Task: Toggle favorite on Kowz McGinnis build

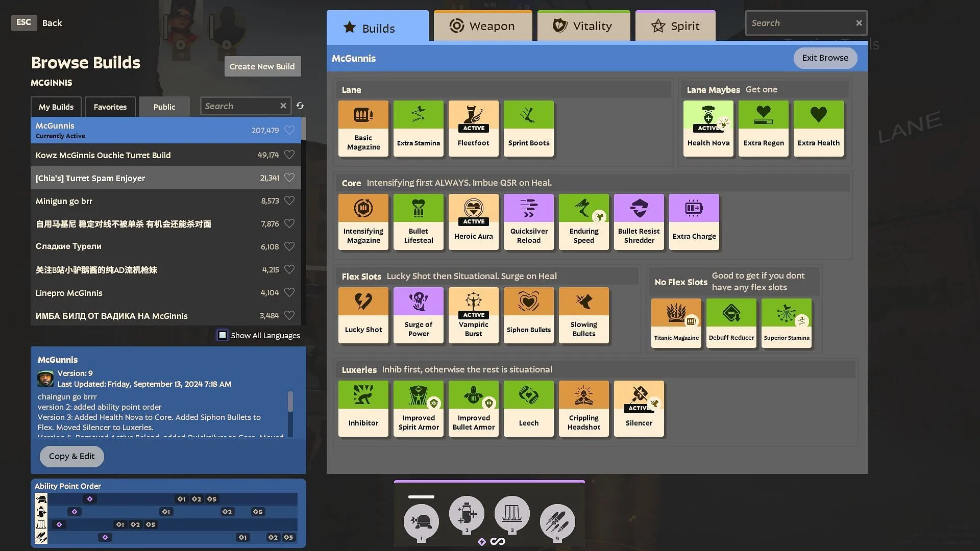Action: (290, 155)
